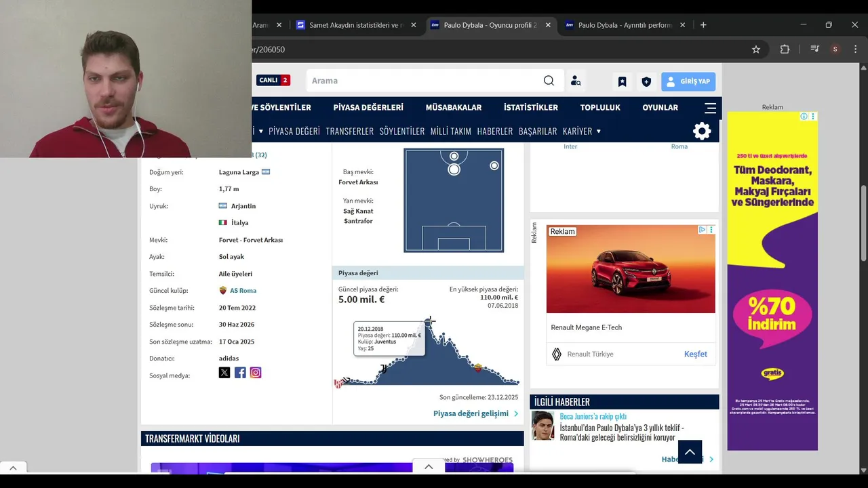Open the Instagram social media icon
The height and width of the screenshot is (488, 868).
pos(256,372)
